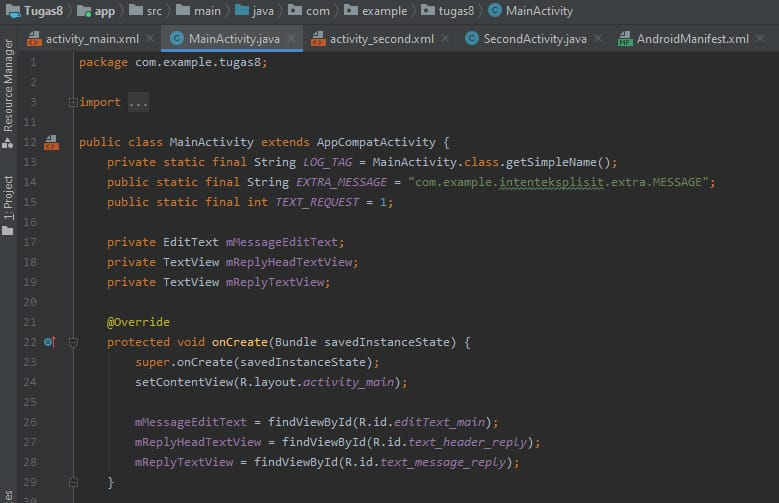Click AppCompatActivity in the class declaration

pyautogui.click(x=376, y=142)
